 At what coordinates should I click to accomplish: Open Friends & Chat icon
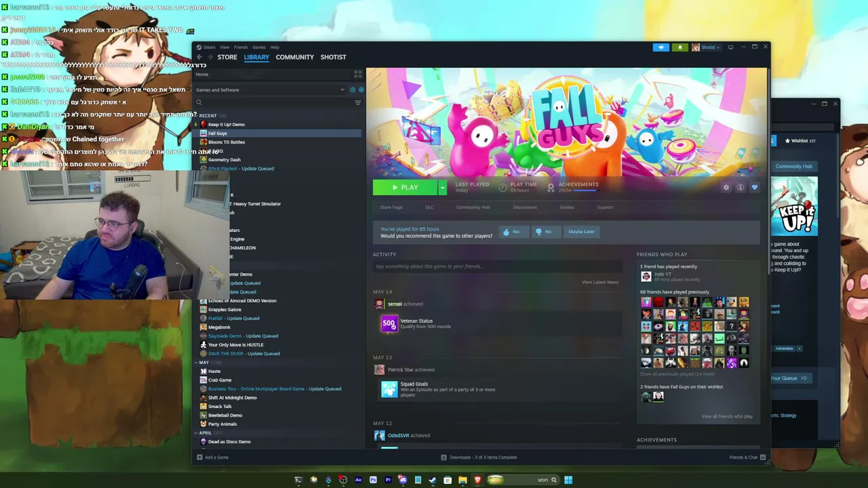click(763, 457)
